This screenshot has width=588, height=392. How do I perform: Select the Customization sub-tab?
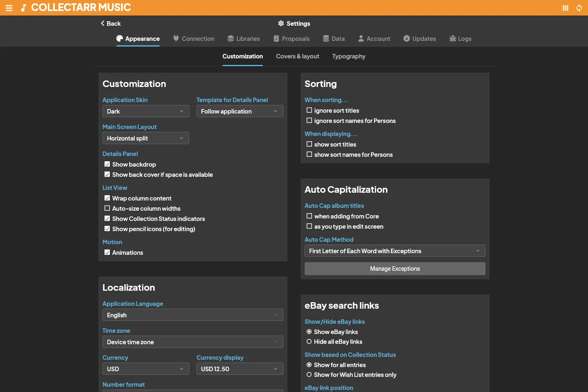(243, 56)
